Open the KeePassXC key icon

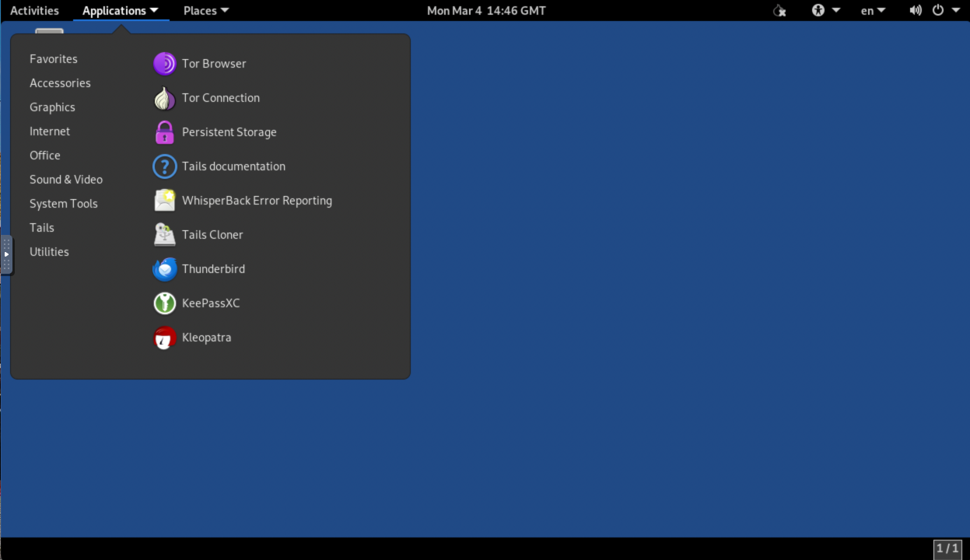(165, 303)
